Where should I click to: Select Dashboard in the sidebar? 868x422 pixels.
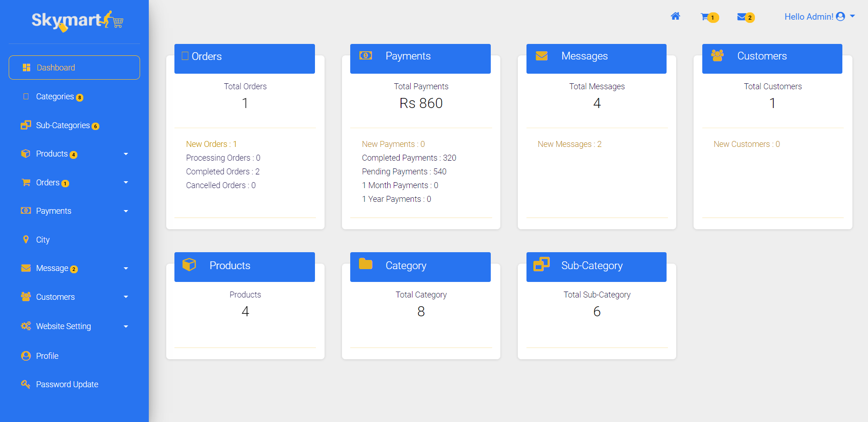click(74, 68)
